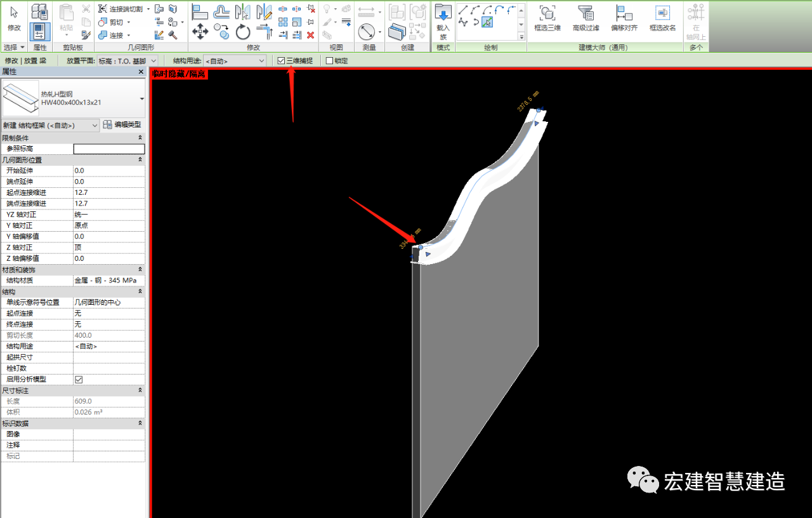Click the 参照标高 input field
812x518 pixels.
point(109,149)
